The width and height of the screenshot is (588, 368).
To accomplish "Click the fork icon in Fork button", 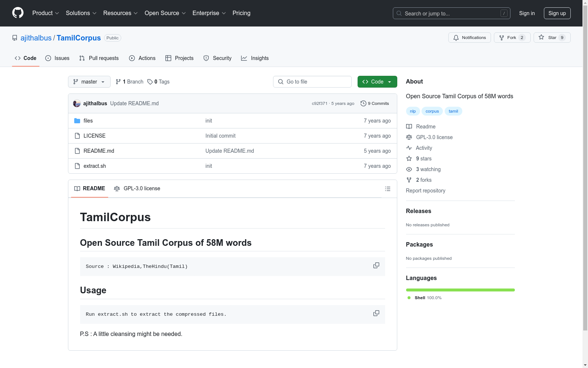I will (502, 38).
